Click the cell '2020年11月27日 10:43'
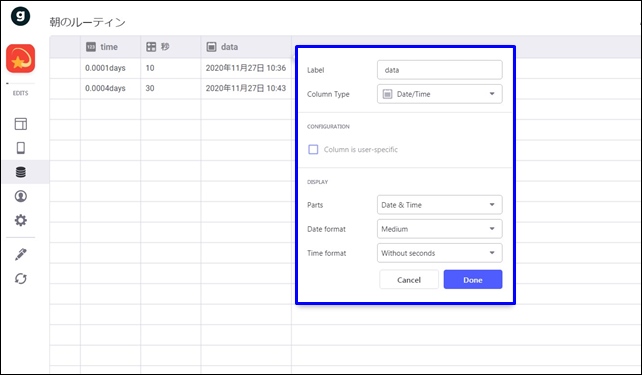This screenshot has width=642, height=375. click(x=246, y=88)
